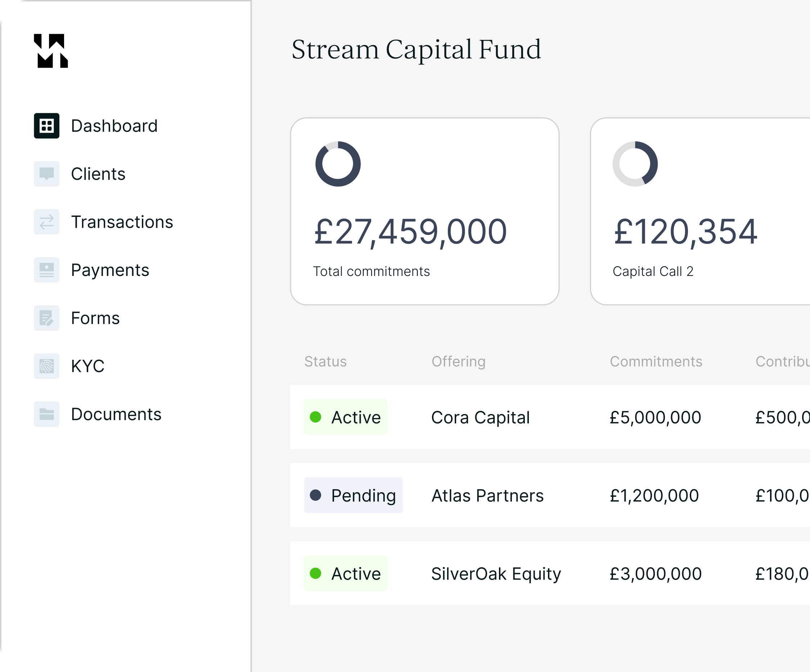Select KYC from the sidebar menu
The width and height of the screenshot is (810, 672).
[87, 366]
